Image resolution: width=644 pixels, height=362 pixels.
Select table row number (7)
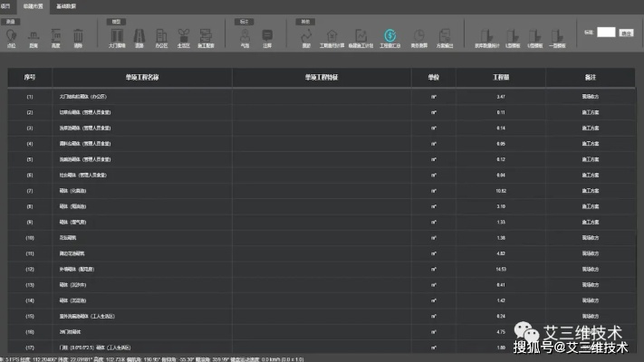coord(30,189)
